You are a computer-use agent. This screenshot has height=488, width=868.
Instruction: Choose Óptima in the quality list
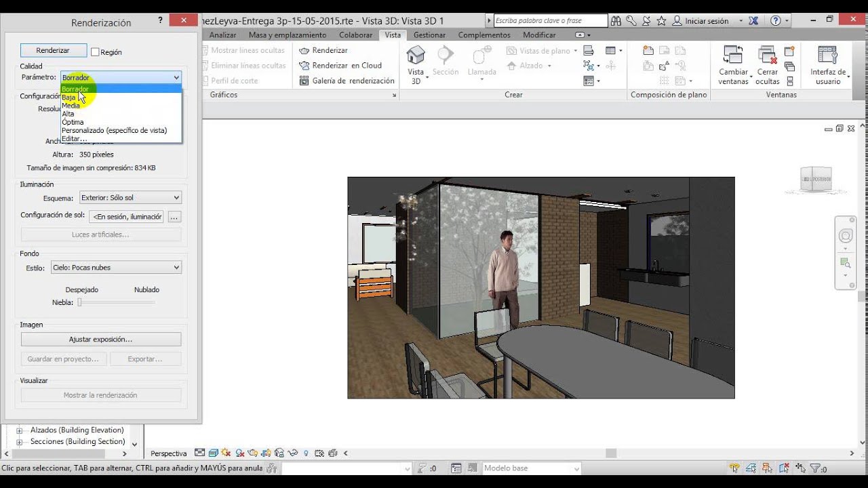(73, 122)
